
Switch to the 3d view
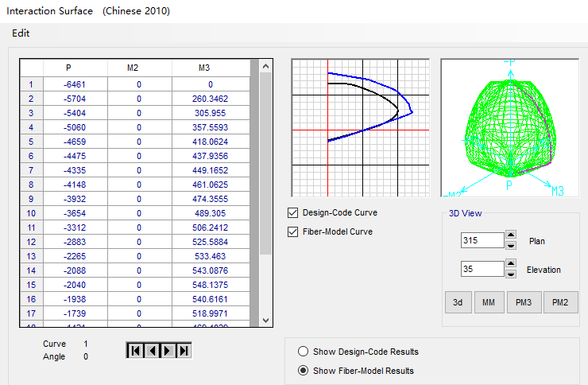[458, 302]
